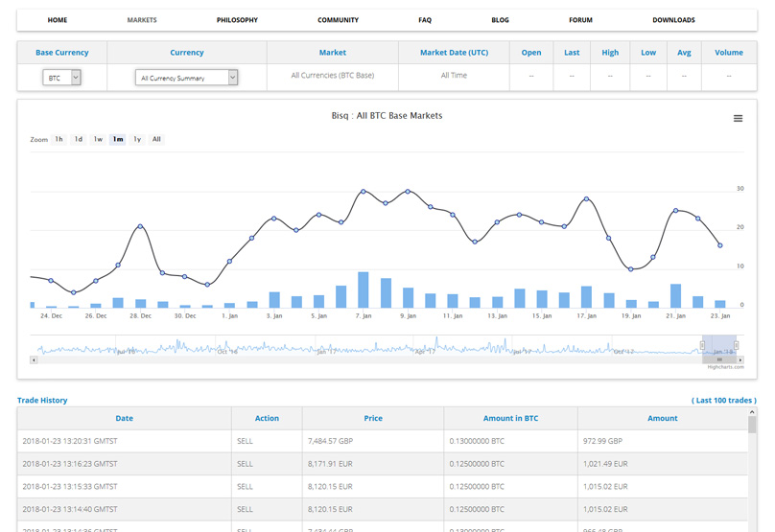
Task: Click the navigator right range handle
Action: click(736, 345)
